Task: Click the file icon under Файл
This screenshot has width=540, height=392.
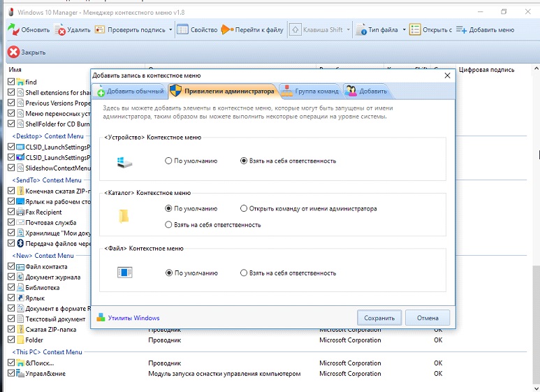Action: 124,273
